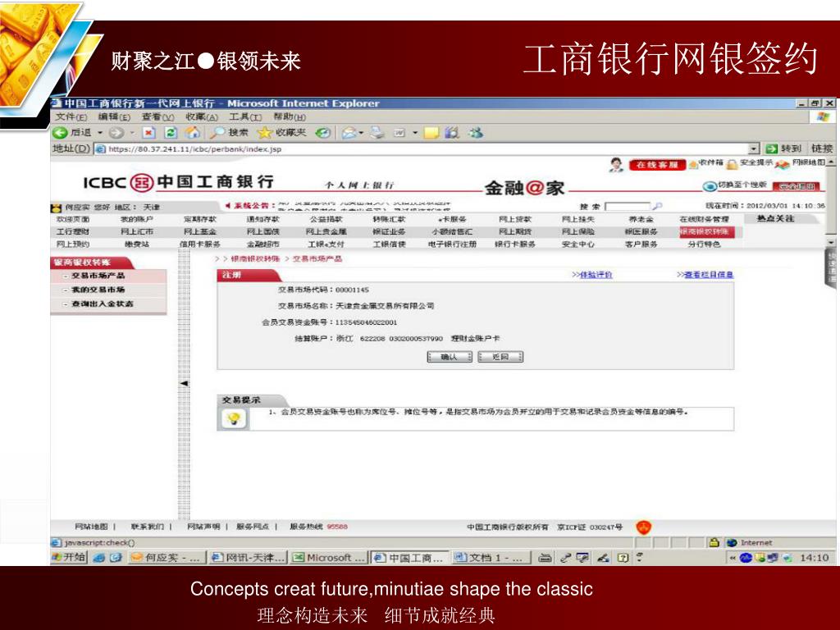Click the help question mark taskbar icon

623,558
